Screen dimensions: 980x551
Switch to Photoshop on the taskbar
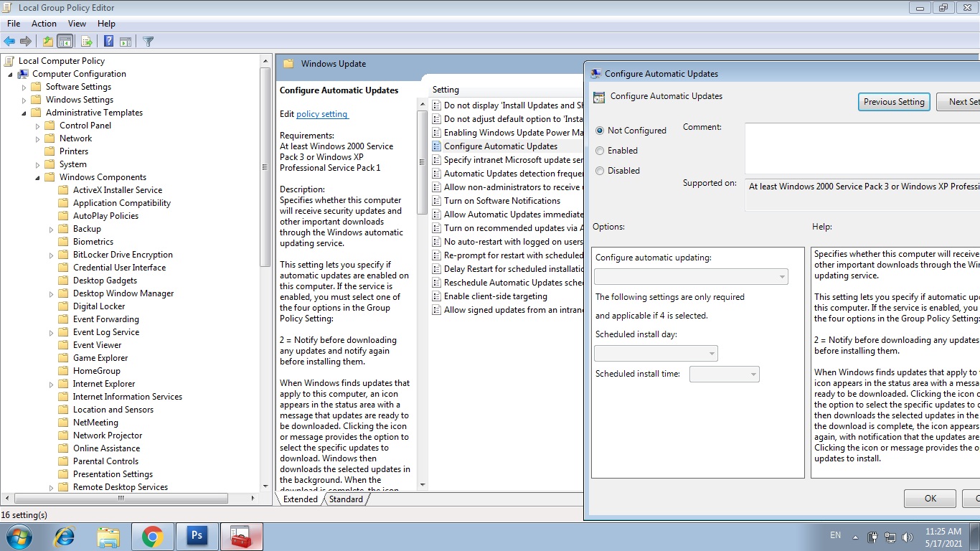196,537
